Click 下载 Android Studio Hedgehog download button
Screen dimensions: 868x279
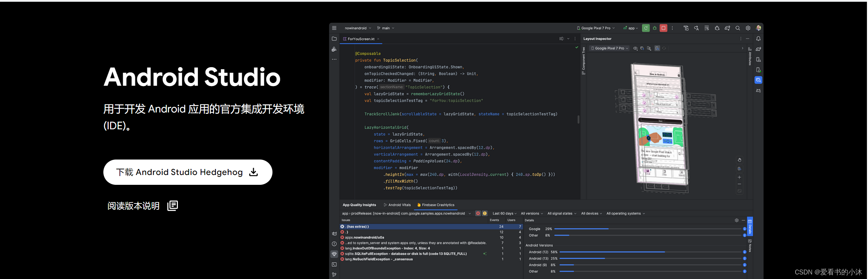[188, 172]
